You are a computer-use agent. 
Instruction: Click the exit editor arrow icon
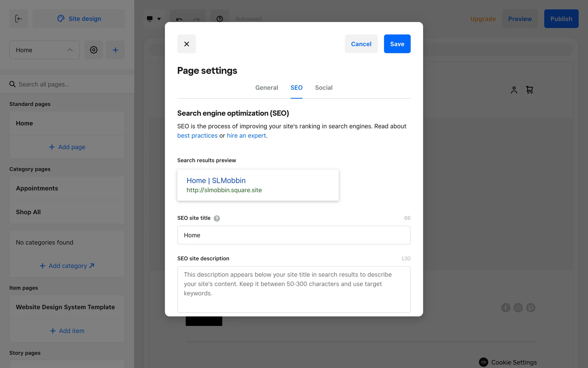click(x=18, y=19)
